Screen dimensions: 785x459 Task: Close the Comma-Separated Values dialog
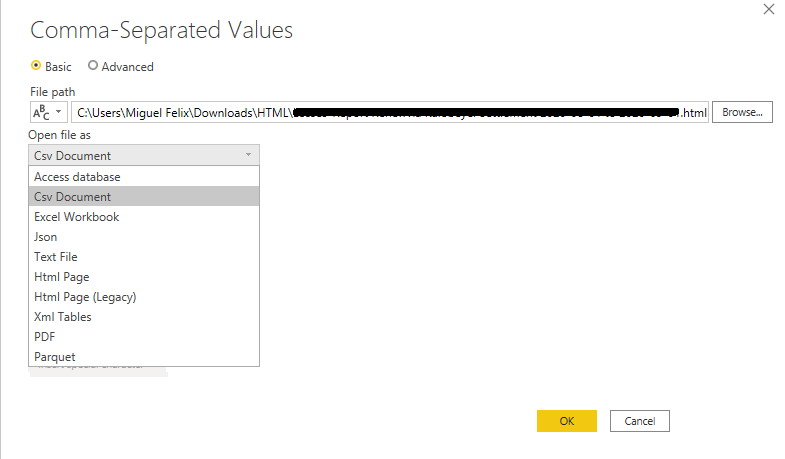(x=768, y=10)
